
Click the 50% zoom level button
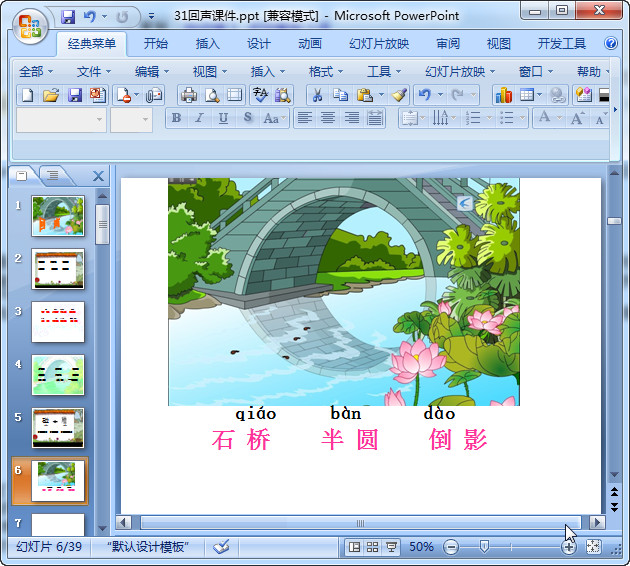(421, 547)
